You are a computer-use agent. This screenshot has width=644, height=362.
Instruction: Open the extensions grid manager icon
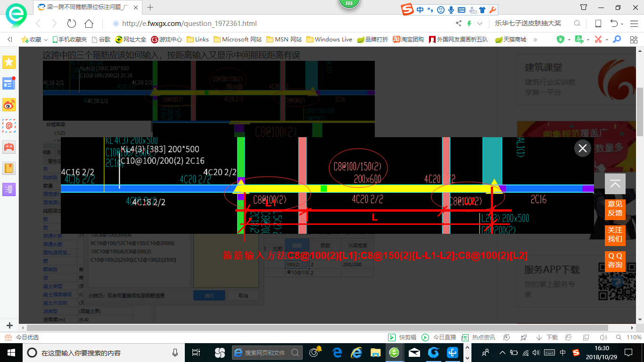pyautogui.click(x=633, y=40)
